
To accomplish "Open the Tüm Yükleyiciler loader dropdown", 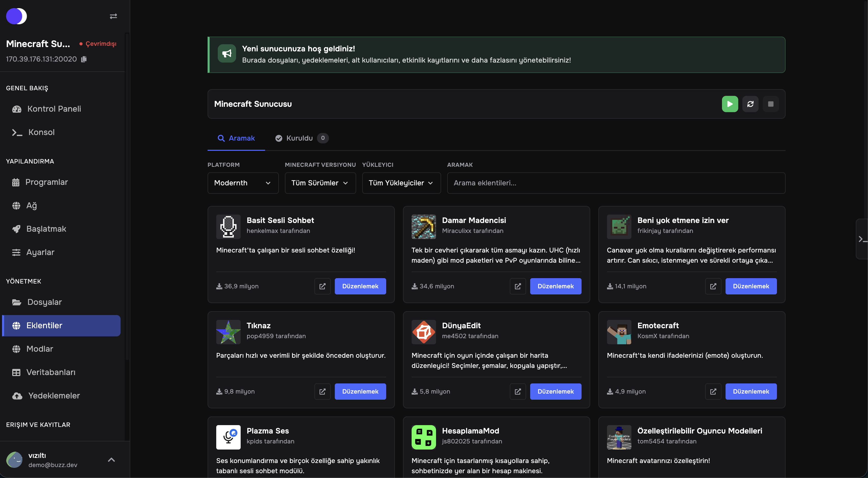I will click(401, 183).
